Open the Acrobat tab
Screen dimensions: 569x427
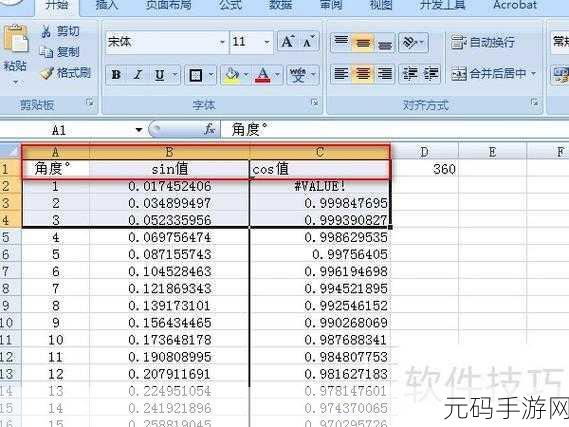515,5
